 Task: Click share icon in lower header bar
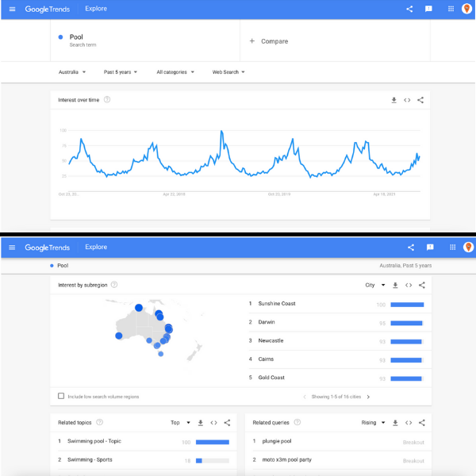(x=411, y=248)
